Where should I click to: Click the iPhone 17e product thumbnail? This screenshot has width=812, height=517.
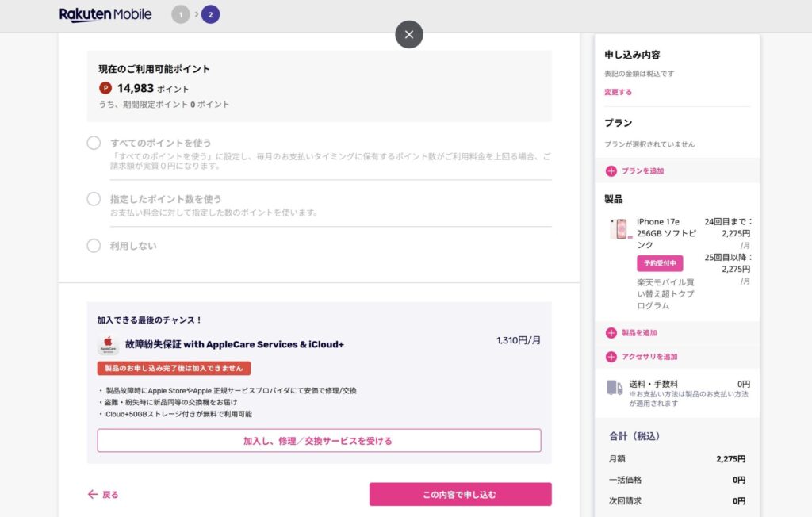618,229
